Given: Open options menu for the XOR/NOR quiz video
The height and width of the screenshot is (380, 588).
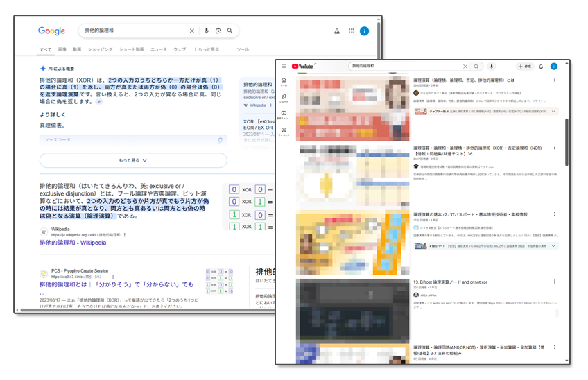Looking at the screenshot, I should (554, 148).
